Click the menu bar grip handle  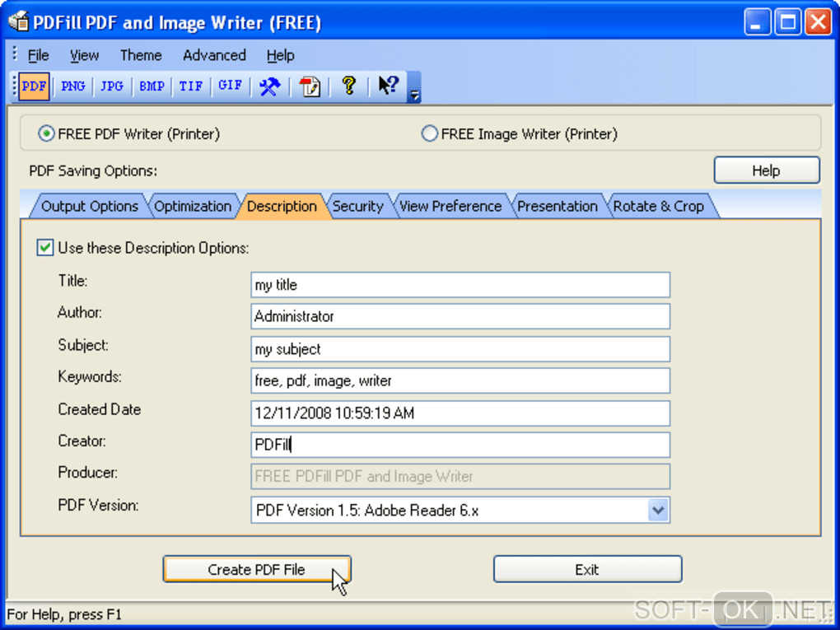tap(15, 54)
